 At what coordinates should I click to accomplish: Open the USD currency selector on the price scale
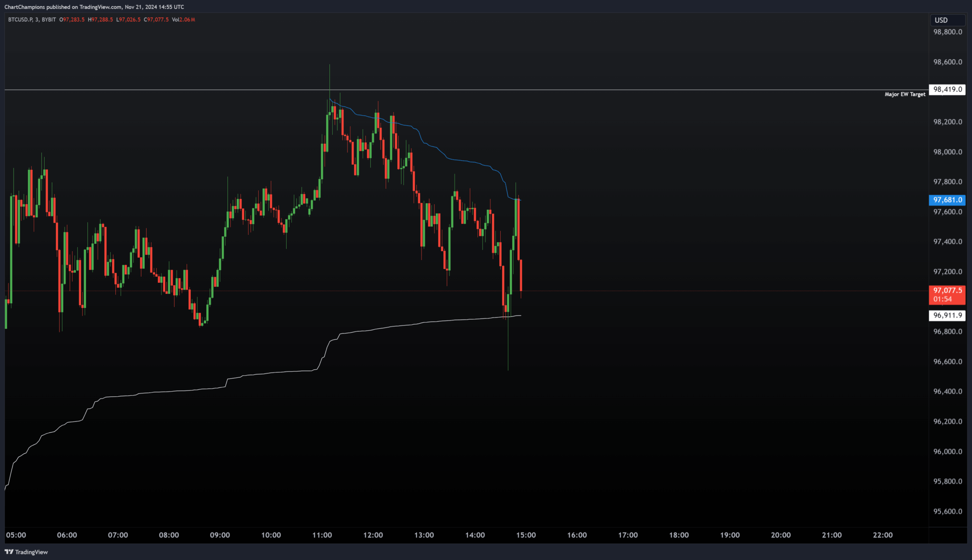click(x=946, y=20)
